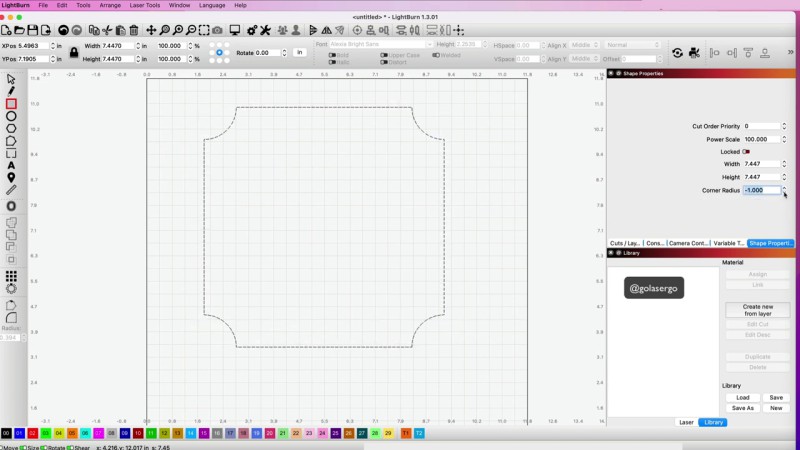This screenshot has width=800, height=450.
Task: Toggle the aspect ratio lock icon
Action: (73, 53)
